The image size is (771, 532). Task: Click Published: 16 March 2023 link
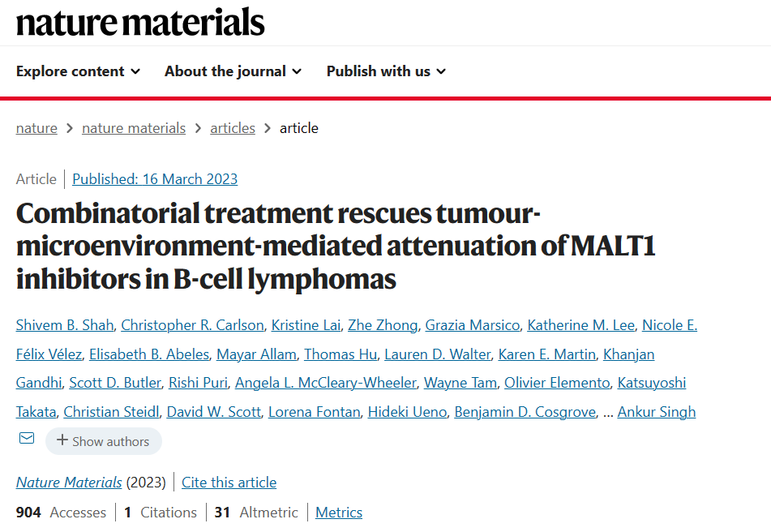[x=155, y=179]
